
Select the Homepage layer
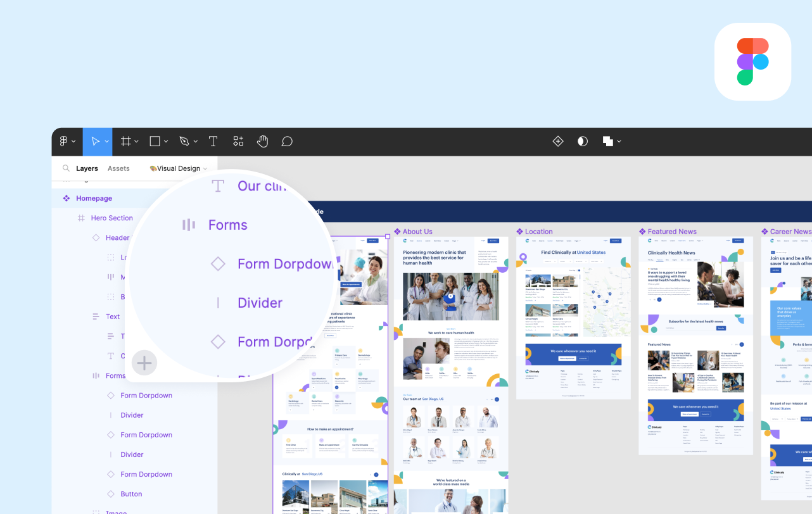pos(94,198)
